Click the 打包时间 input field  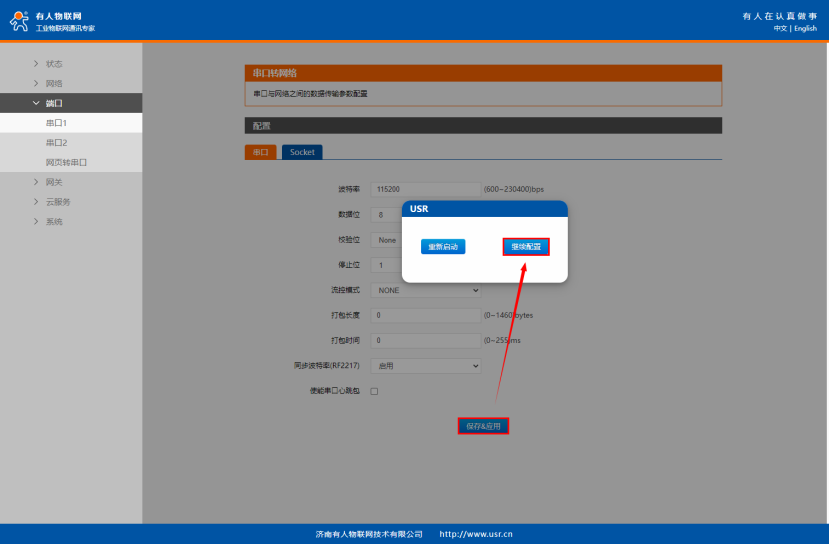click(425, 340)
